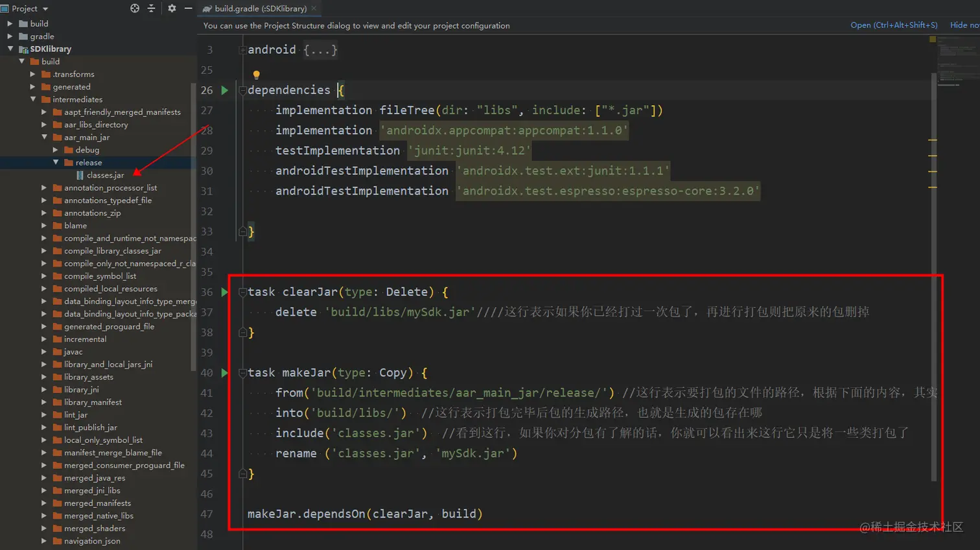This screenshot has height=550, width=980.
Task: Hide the Project tool window with the dash icon
Action: coord(188,8)
